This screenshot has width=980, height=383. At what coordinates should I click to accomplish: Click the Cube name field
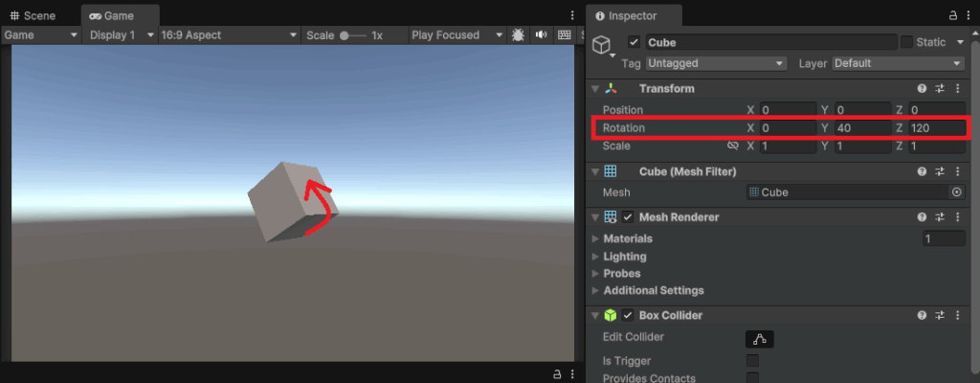pos(771,42)
